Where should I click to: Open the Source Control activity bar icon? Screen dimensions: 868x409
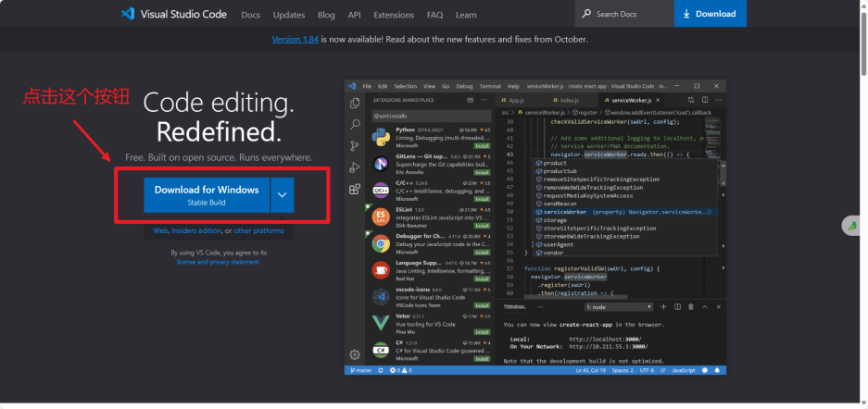pyautogui.click(x=355, y=146)
